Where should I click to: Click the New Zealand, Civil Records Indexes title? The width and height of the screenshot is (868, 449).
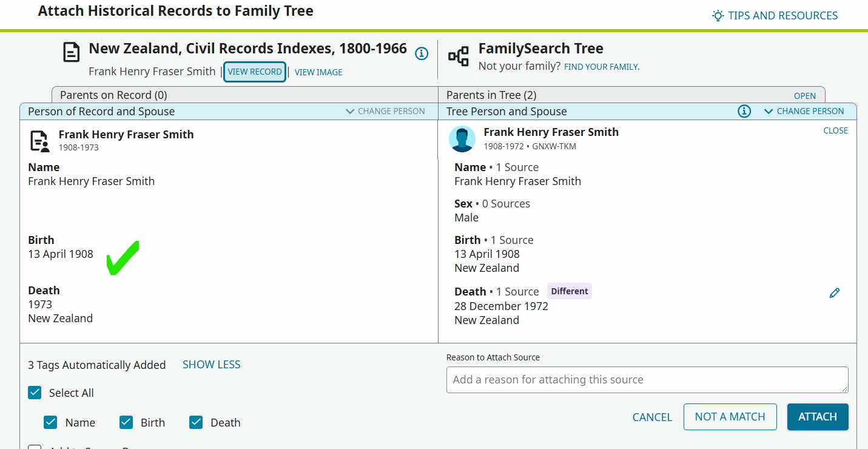coord(248,49)
